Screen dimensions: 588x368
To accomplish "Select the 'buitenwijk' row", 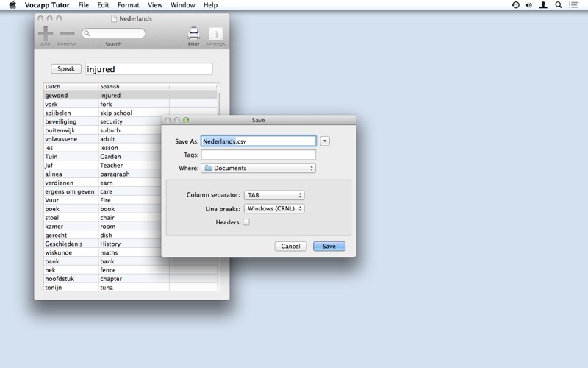I will tap(103, 130).
